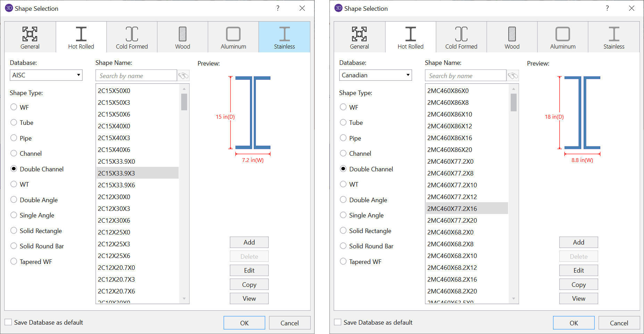Enable Save Database as default
This screenshot has width=644, height=334.
pyautogui.click(x=7, y=322)
